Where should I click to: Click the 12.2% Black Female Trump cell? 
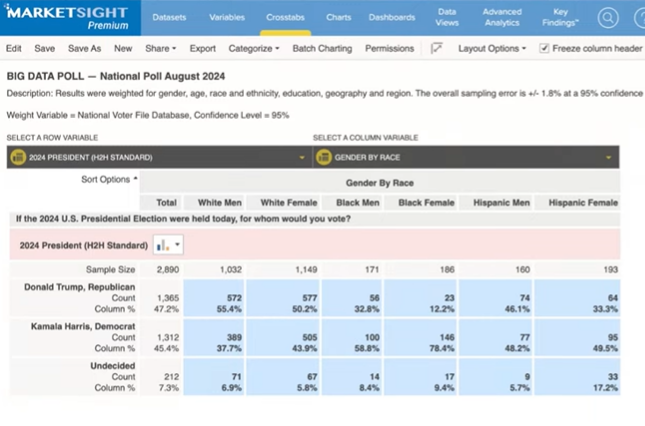442,309
